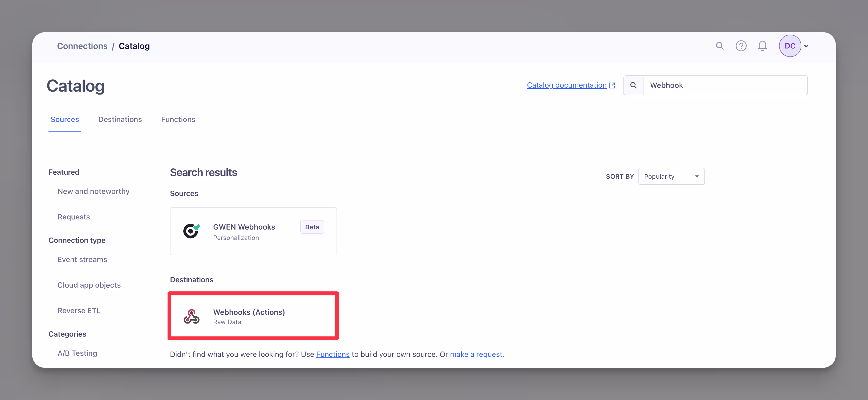Click the catalog search field magnifier icon
868x400 pixels.
634,85
